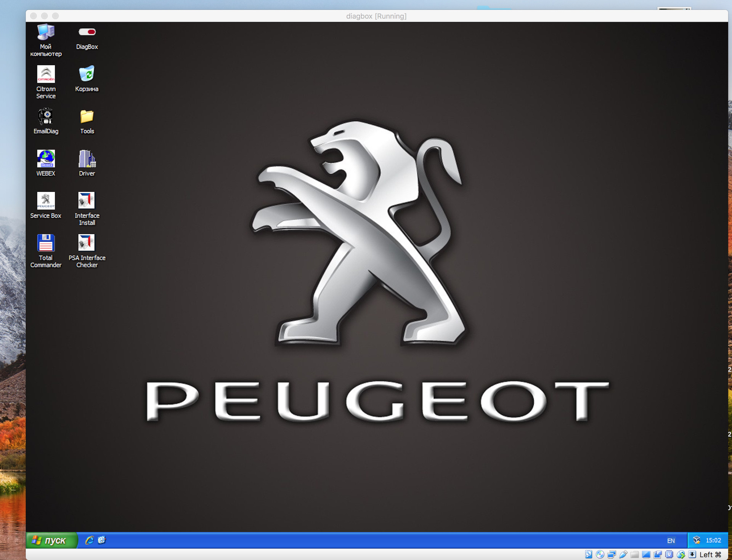Click VirtualBox optical disc status icon
The image size is (732, 560).
pos(600,555)
